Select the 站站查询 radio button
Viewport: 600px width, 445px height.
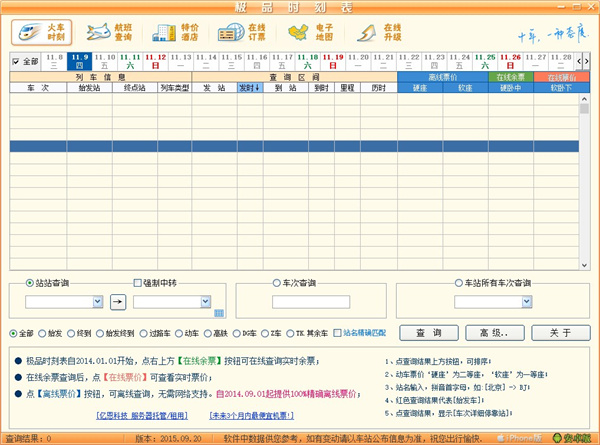tap(29, 283)
